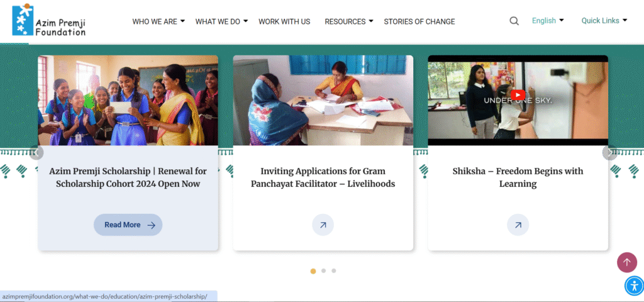Click the Gram Panchayat office photo

323,100
